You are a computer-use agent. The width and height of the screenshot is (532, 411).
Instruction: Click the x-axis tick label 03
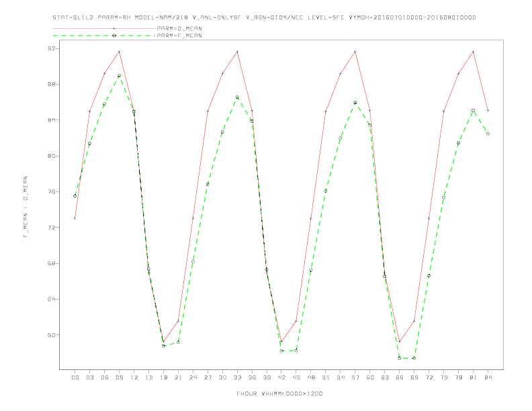pos(89,377)
